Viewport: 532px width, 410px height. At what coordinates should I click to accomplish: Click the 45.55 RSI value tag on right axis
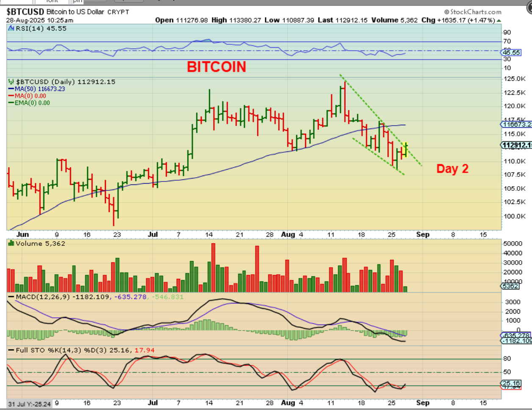tap(511, 52)
